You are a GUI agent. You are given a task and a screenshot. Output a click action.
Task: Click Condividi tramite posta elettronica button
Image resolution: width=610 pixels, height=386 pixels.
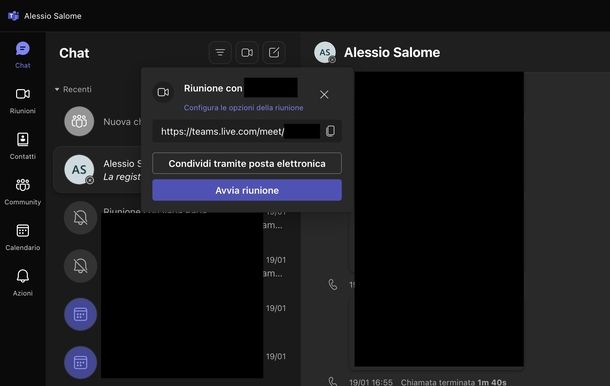point(247,163)
